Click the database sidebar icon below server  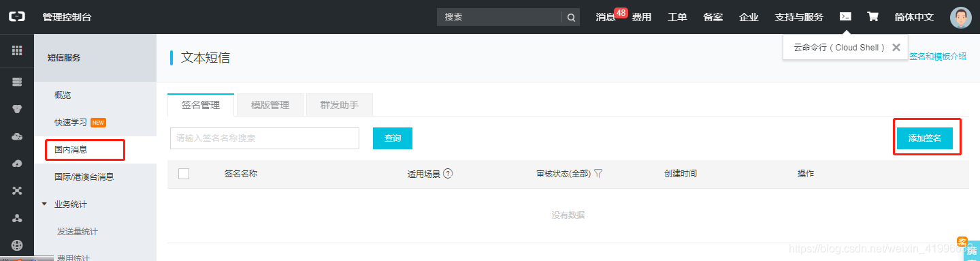tap(17, 109)
